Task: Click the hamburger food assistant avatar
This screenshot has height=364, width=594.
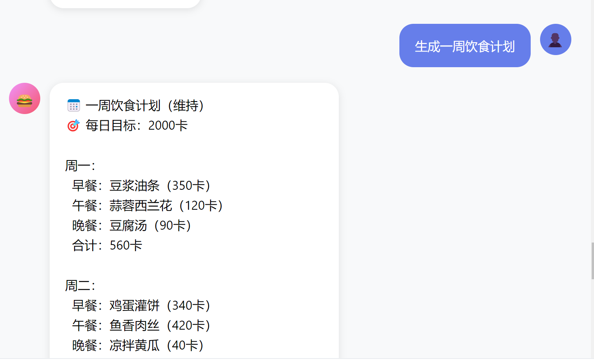Action: 24,98
